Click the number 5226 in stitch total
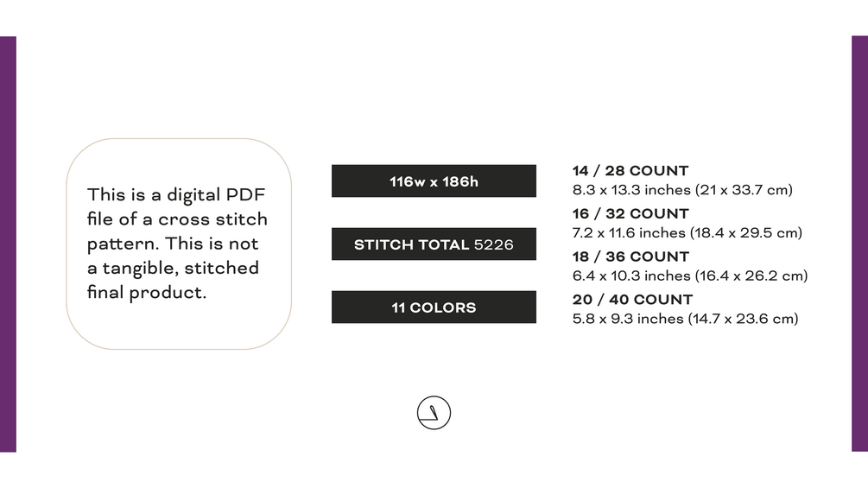Screen dimensions: 868x488 click(x=493, y=244)
